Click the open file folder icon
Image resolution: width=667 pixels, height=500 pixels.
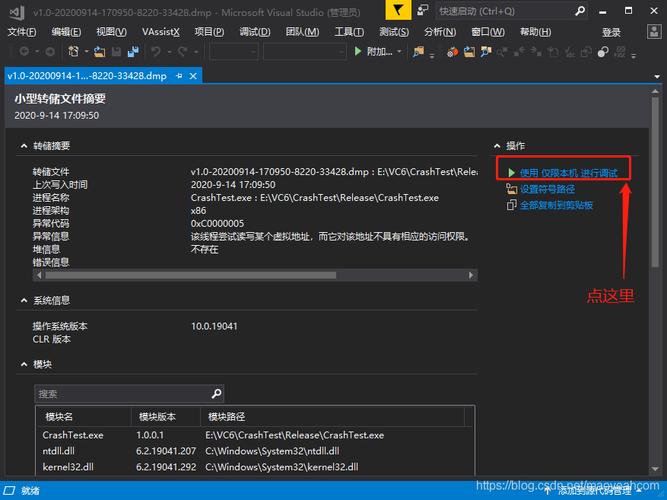100,52
